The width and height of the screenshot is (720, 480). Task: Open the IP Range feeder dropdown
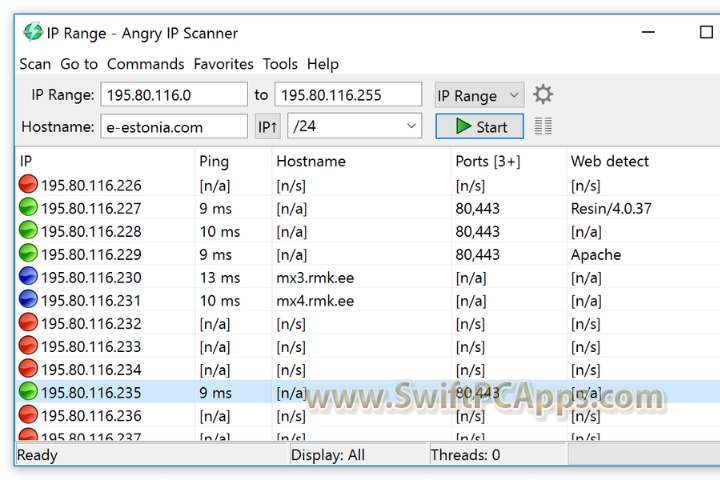[x=479, y=95]
